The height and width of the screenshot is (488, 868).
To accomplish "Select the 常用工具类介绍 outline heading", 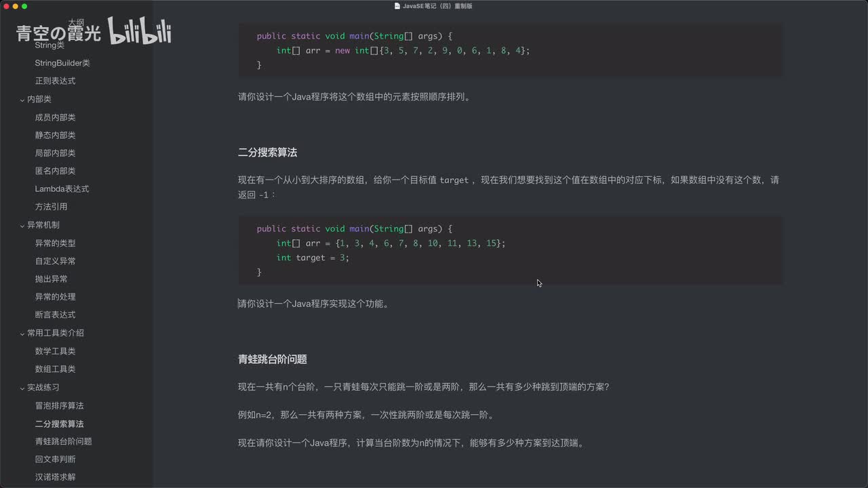I will (56, 333).
